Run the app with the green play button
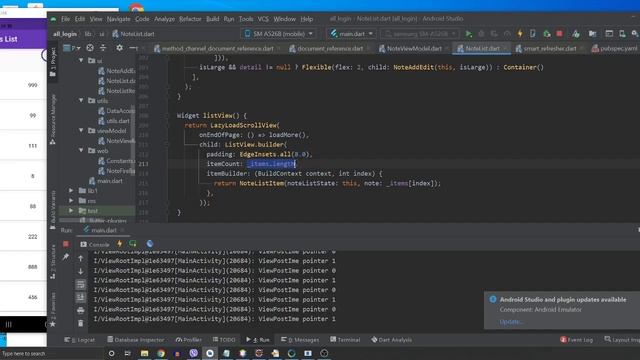 [469, 34]
